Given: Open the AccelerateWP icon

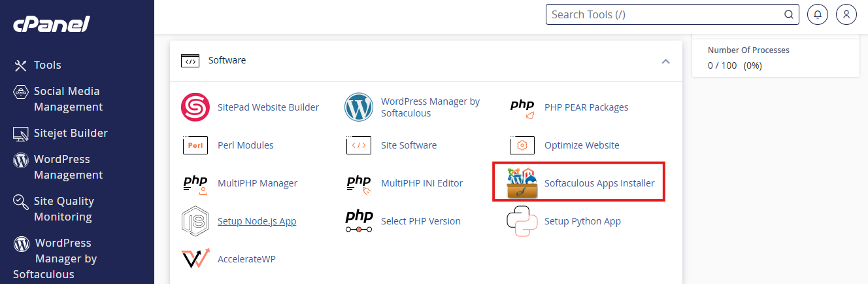Looking at the screenshot, I should (x=195, y=259).
